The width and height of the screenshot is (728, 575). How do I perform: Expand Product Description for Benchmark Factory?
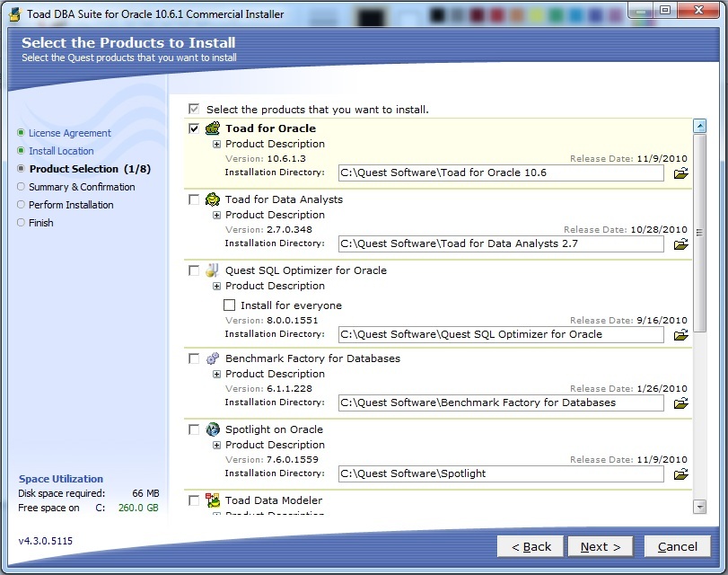[x=216, y=374]
